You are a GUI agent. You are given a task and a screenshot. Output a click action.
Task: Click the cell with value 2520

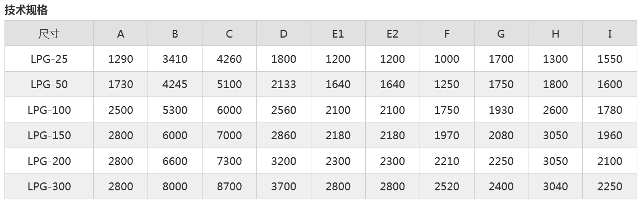point(447,186)
